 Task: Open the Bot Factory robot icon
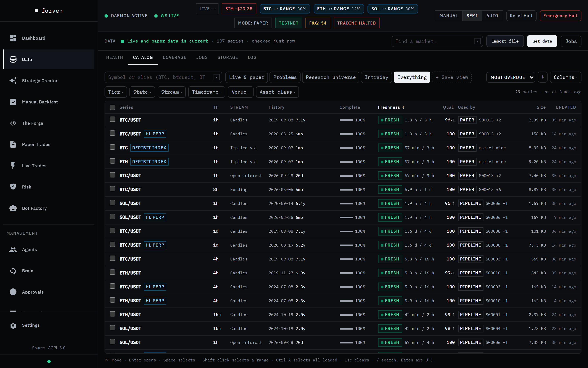[x=13, y=208]
